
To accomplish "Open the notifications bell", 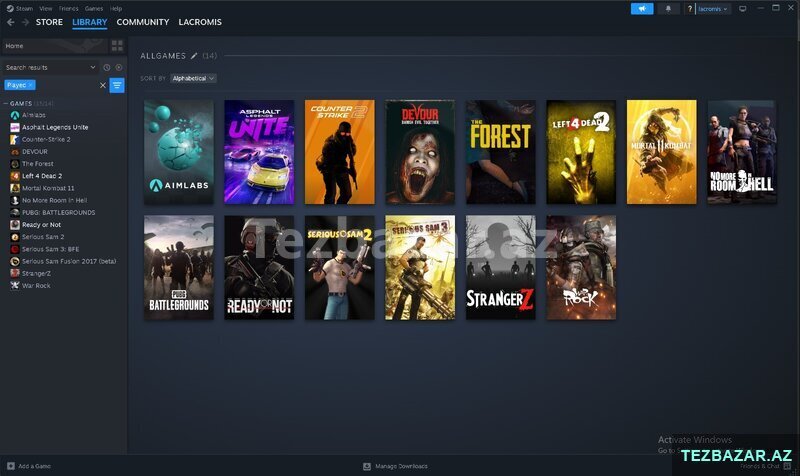I will (668, 9).
